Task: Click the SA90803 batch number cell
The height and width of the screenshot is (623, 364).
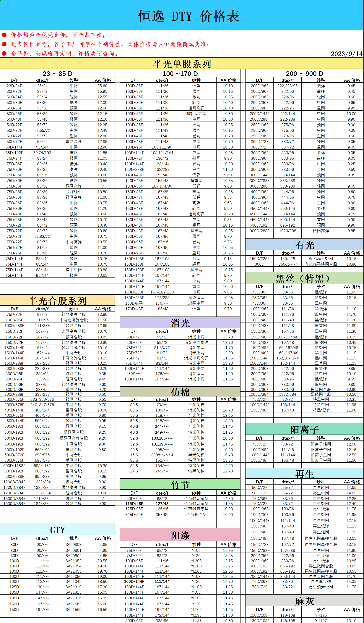Action: (74, 544)
